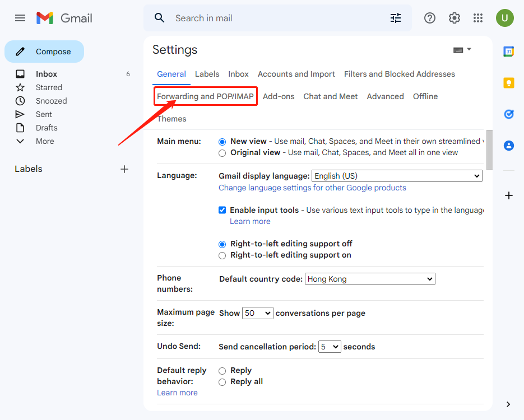
Task: Open Google Calendar in side panel
Action: (509, 52)
